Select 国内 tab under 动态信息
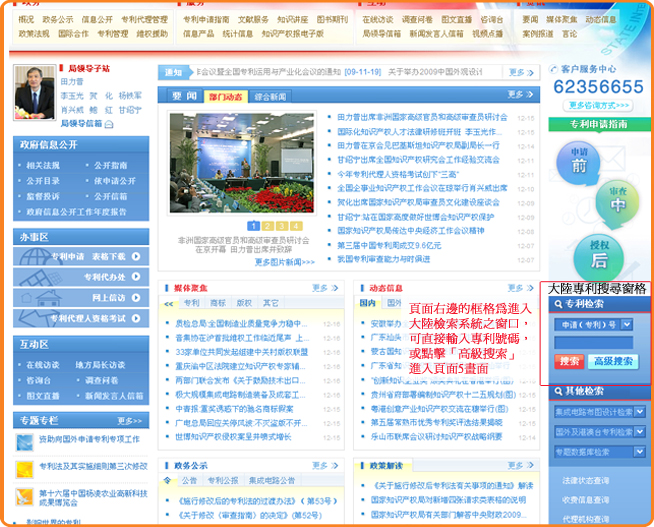The width and height of the screenshot is (654, 527). point(367,303)
